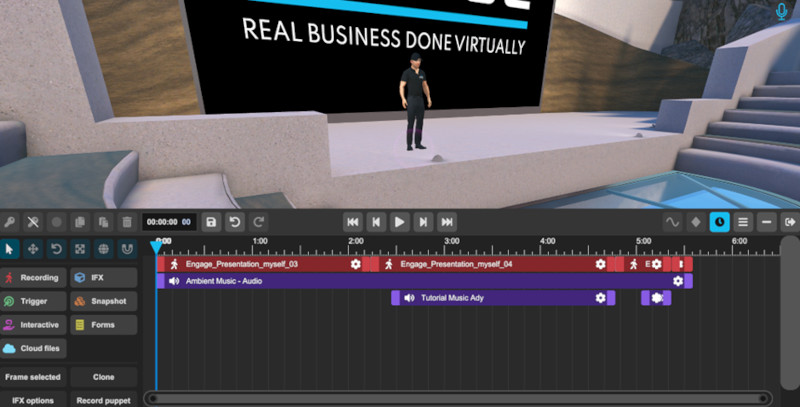Image resolution: width=800 pixels, height=407 pixels.
Task: Open settings gear on Engage_Presentation_myself_03 clip
Action: pyautogui.click(x=355, y=265)
